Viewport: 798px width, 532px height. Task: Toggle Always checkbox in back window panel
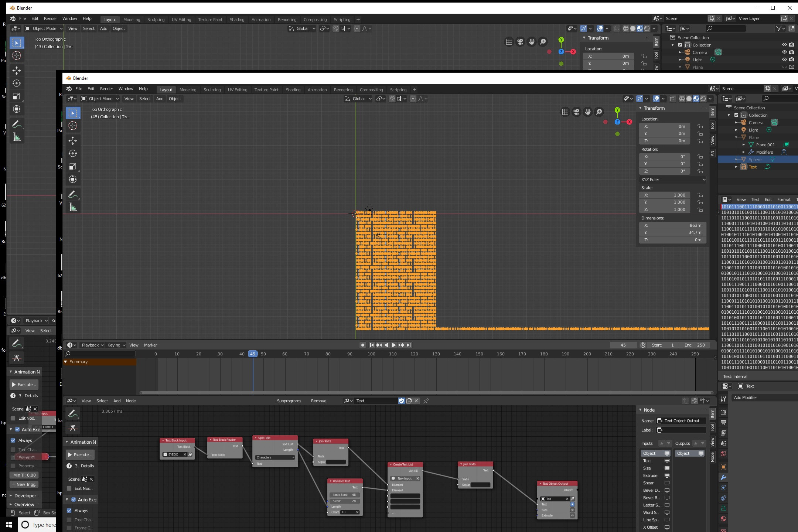(13, 440)
